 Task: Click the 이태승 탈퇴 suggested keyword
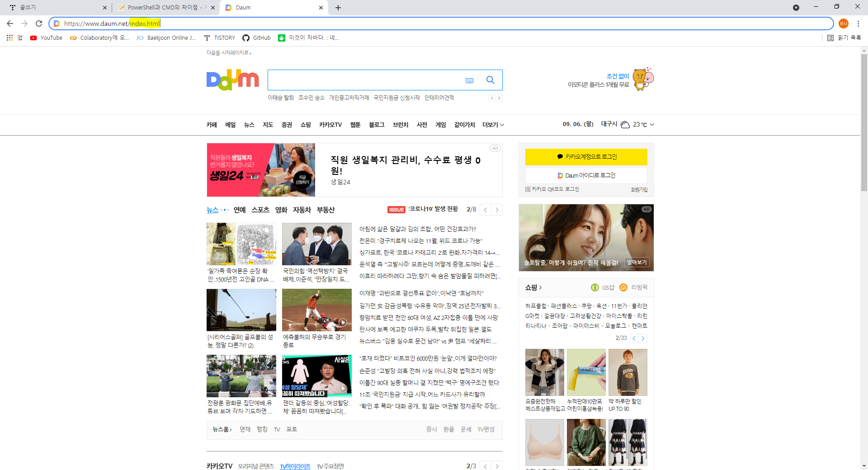(281, 98)
